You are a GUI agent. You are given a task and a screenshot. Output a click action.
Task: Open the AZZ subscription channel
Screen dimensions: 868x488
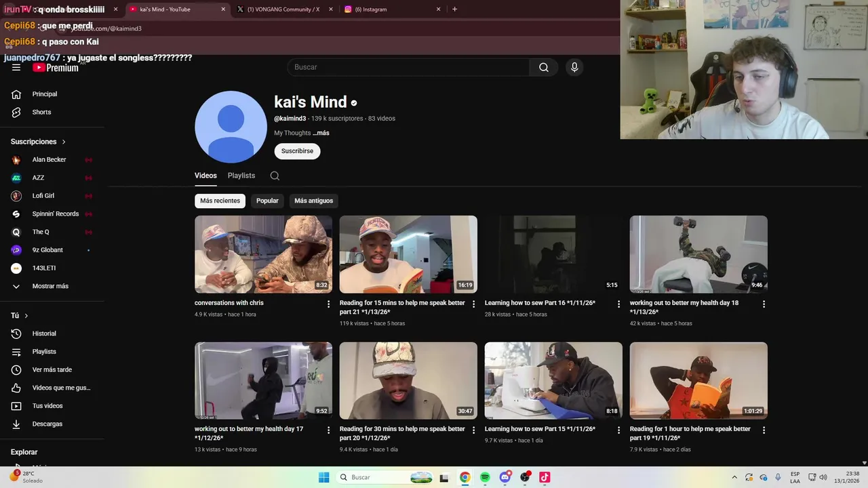point(38,178)
